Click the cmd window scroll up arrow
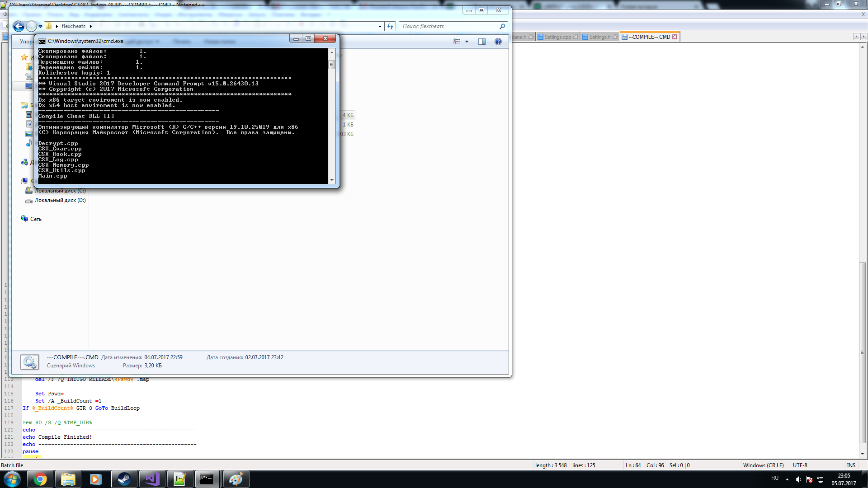This screenshot has height=488, width=868. pos(332,52)
